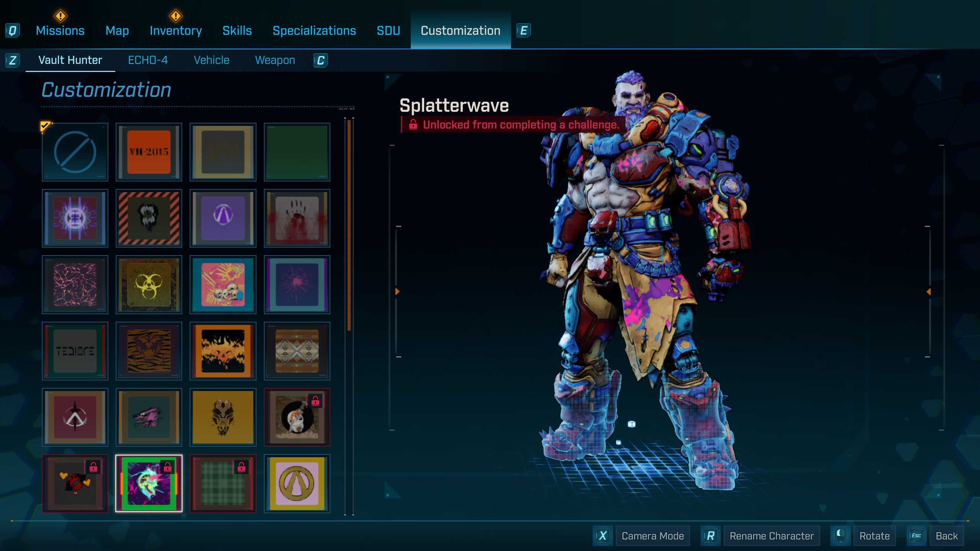
Task: Select the Customization tab
Action: coord(461,31)
